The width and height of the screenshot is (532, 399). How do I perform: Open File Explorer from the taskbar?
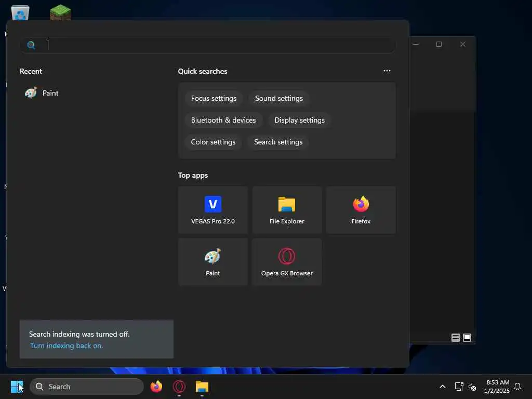click(202, 387)
